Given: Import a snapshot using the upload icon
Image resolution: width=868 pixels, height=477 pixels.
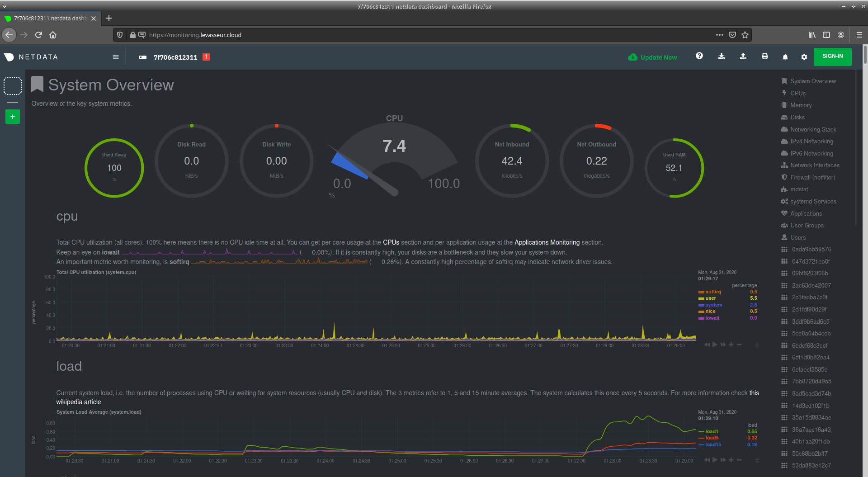Looking at the screenshot, I should point(743,57).
